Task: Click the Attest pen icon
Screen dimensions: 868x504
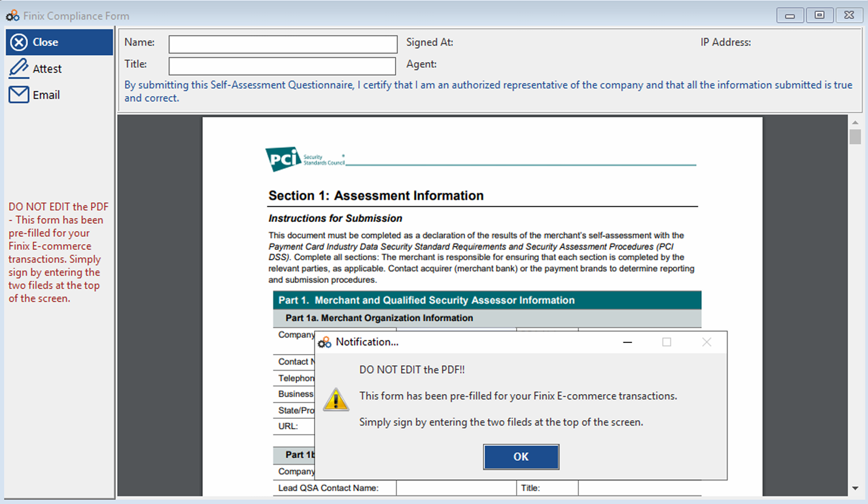Action: pyautogui.click(x=19, y=68)
